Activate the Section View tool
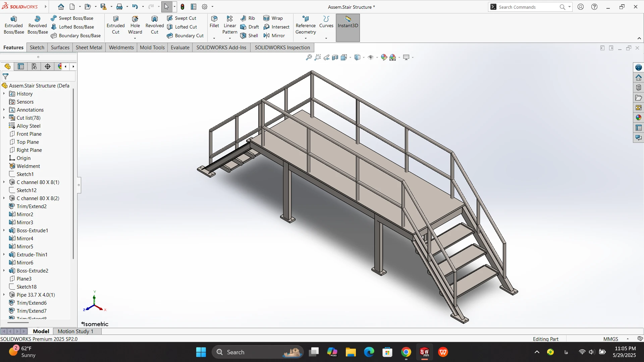 [x=335, y=58]
